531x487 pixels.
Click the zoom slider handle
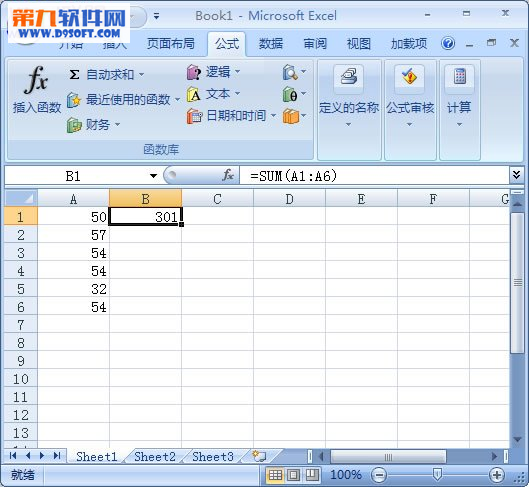(x=437, y=475)
